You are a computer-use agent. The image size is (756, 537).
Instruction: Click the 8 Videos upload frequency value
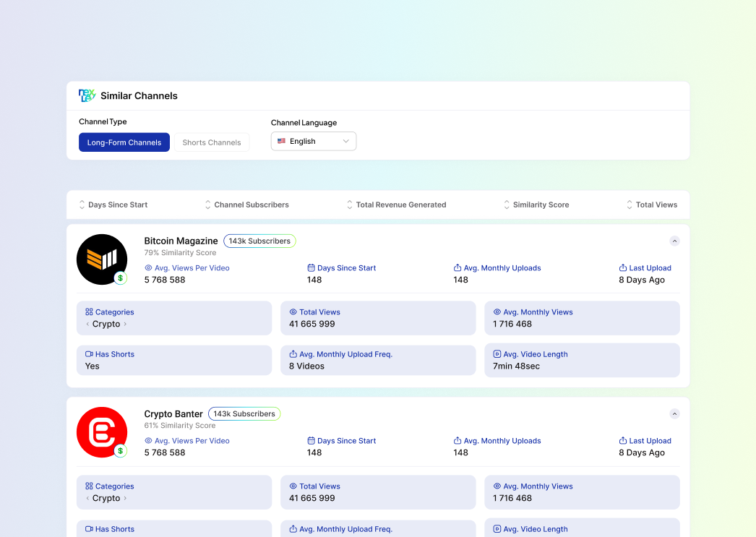point(306,366)
